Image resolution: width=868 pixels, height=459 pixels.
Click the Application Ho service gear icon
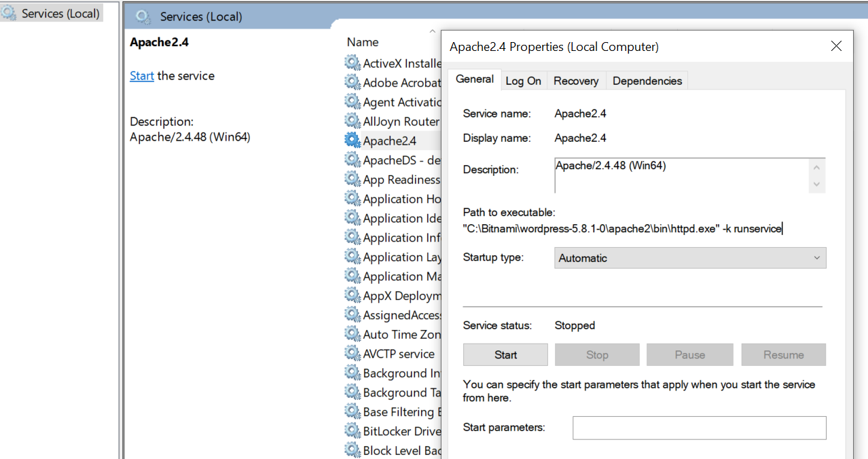point(352,198)
